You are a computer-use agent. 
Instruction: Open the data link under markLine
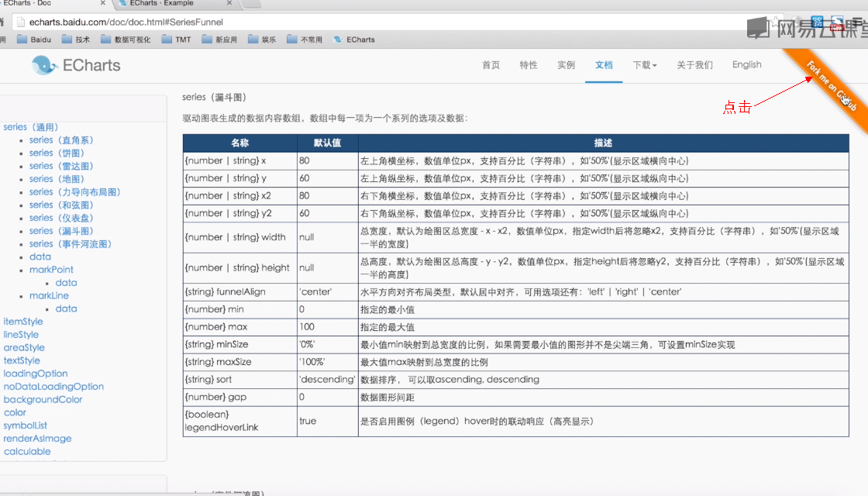coord(66,309)
